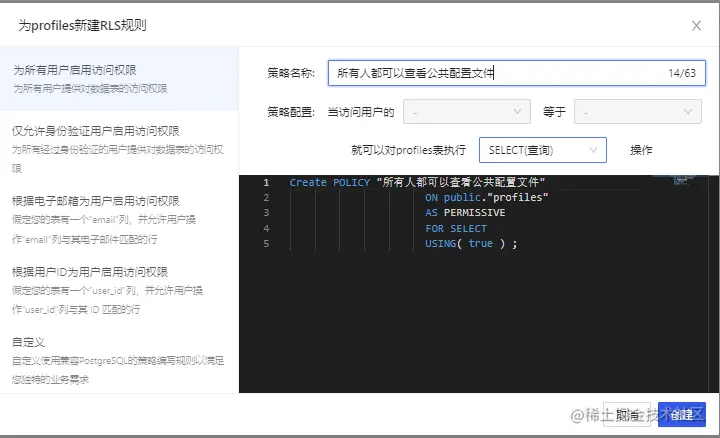The height and width of the screenshot is (438, 720).
Task: Click the 取消 cancel button
Action: [627, 415]
